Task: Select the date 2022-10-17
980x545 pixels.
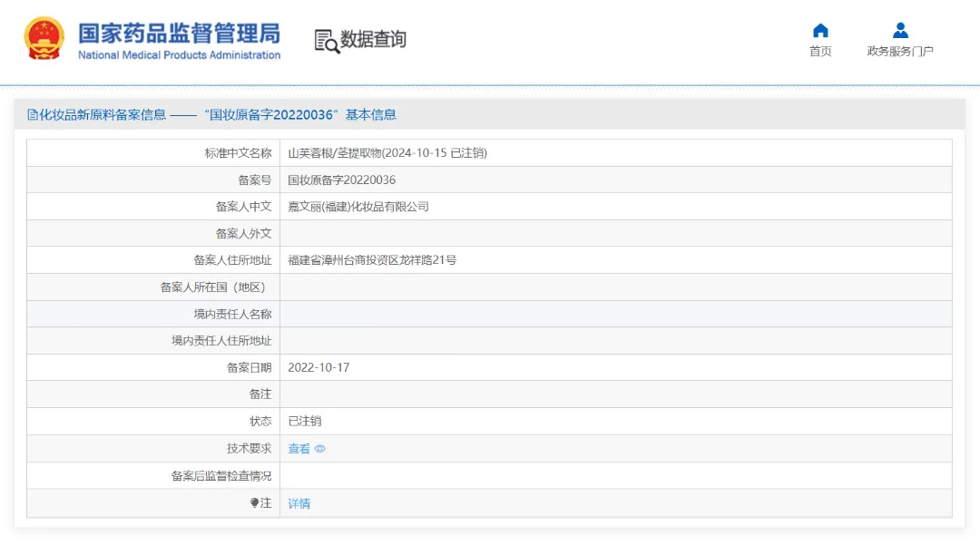Action: click(318, 367)
